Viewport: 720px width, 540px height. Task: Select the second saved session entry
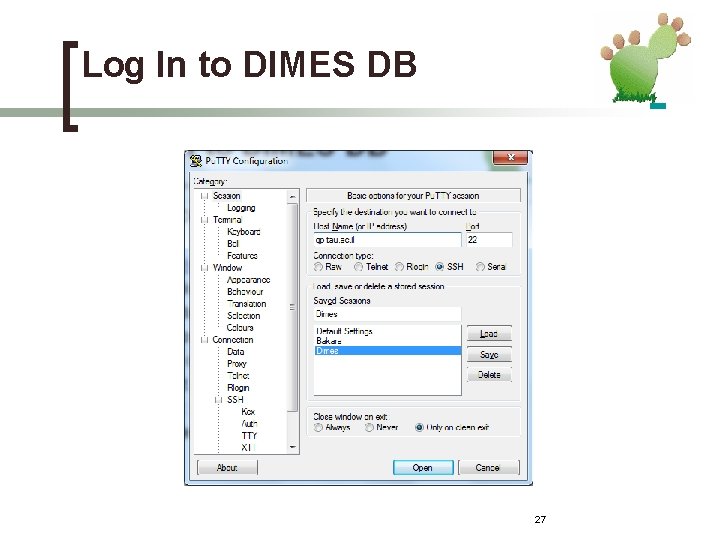(x=329, y=341)
